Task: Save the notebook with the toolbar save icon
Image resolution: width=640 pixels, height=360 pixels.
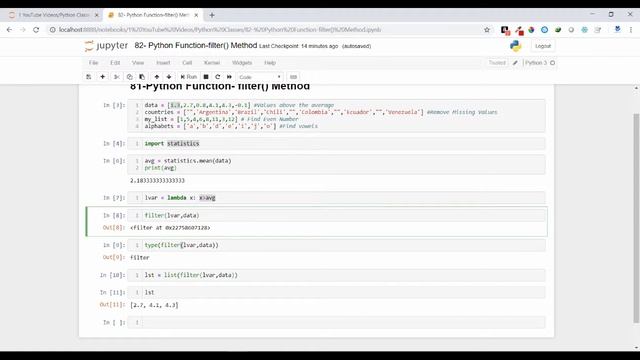Action: click(89, 77)
